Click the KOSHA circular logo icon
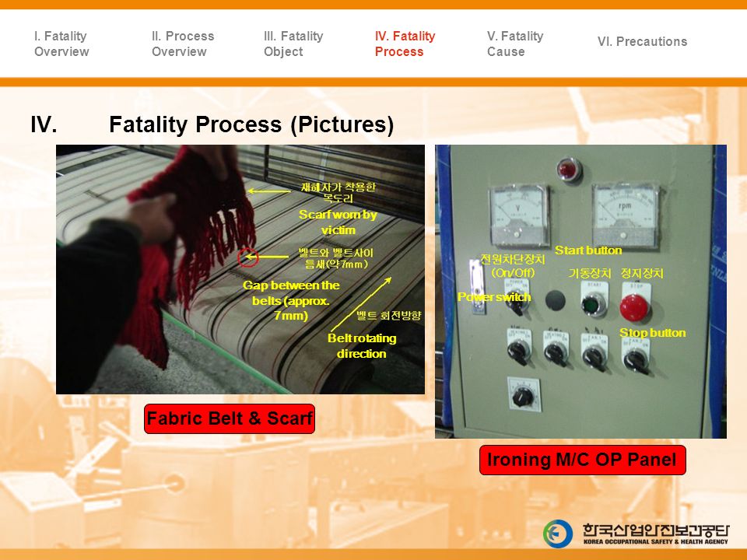The height and width of the screenshot is (560, 747). pyautogui.click(x=558, y=534)
